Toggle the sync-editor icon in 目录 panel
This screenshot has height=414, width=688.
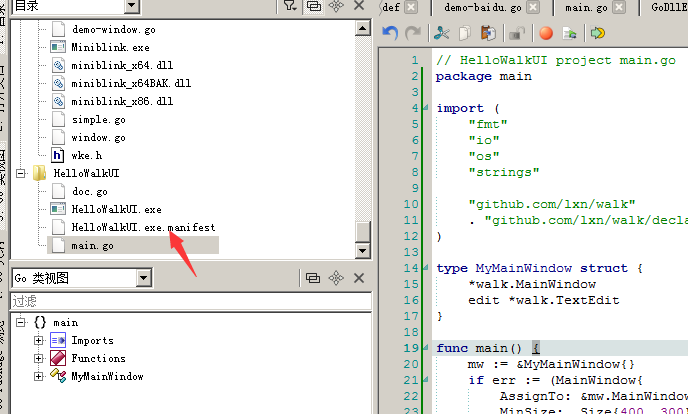(x=313, y=6)
